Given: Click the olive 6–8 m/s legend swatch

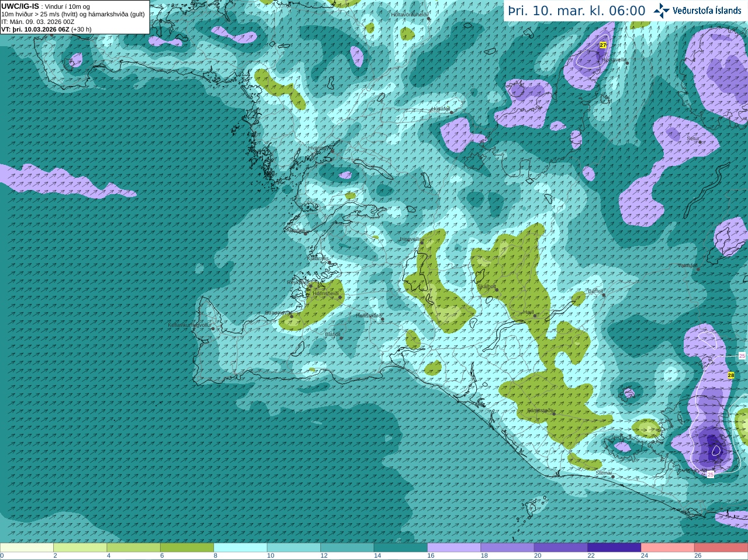Looking at the screenshot, I should click(187, 548).
